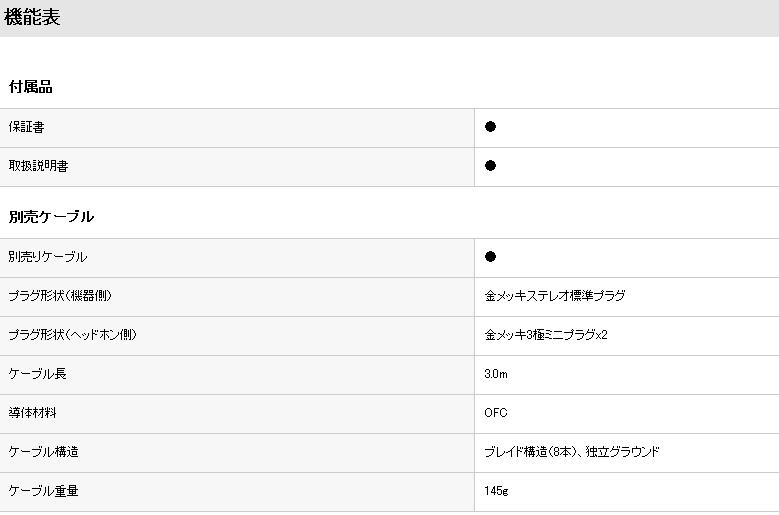Image resolution: width=779 pixels, height=515 pixels.
Task: Select the 付属品 section heading
Action: click(31, 87)
